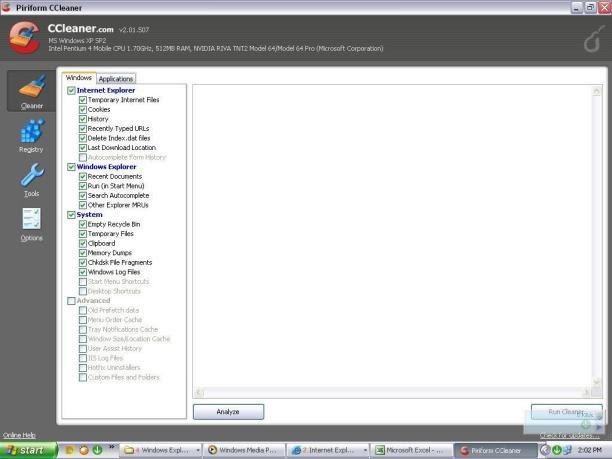Click the green Quick Launch icon
The width and height of the screenshot is (612, 459).
tap(98, 450)
